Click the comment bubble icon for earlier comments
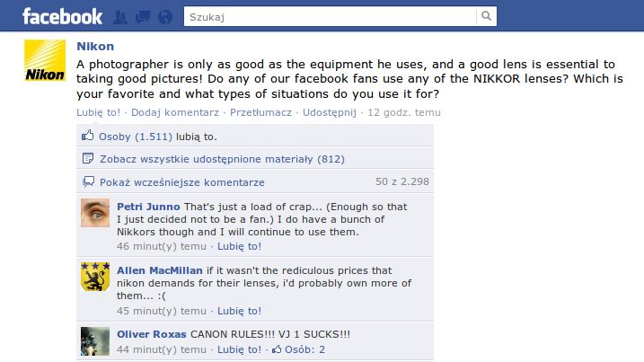The height and width of the screenshot is (362, 644). tap(88, 181)
